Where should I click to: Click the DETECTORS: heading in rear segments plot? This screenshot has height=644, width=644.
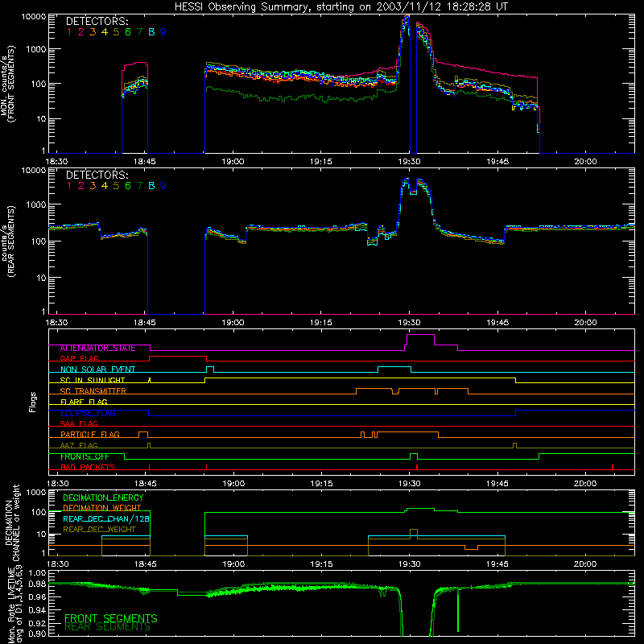[x=97, y=175]
